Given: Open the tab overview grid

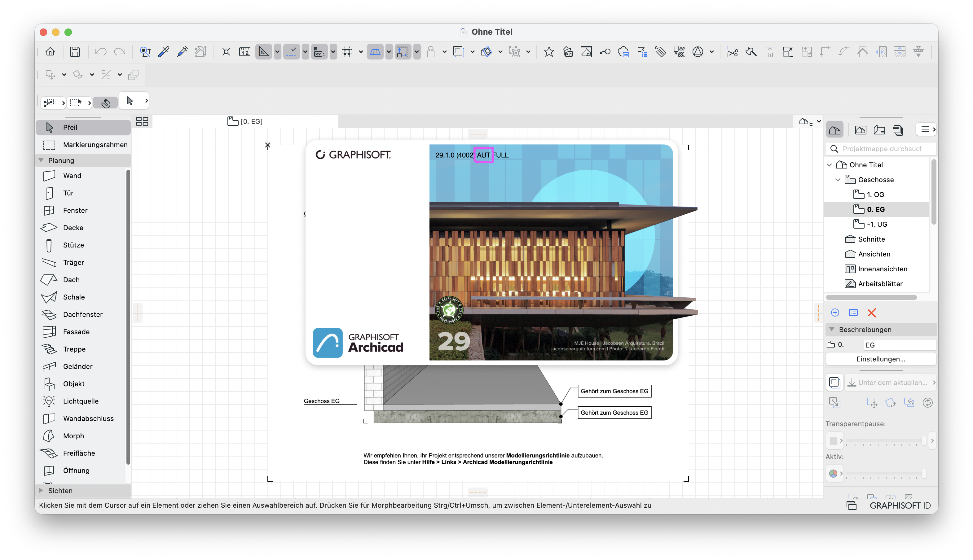Looking at the screenshot, I should [x=142, y=121].
